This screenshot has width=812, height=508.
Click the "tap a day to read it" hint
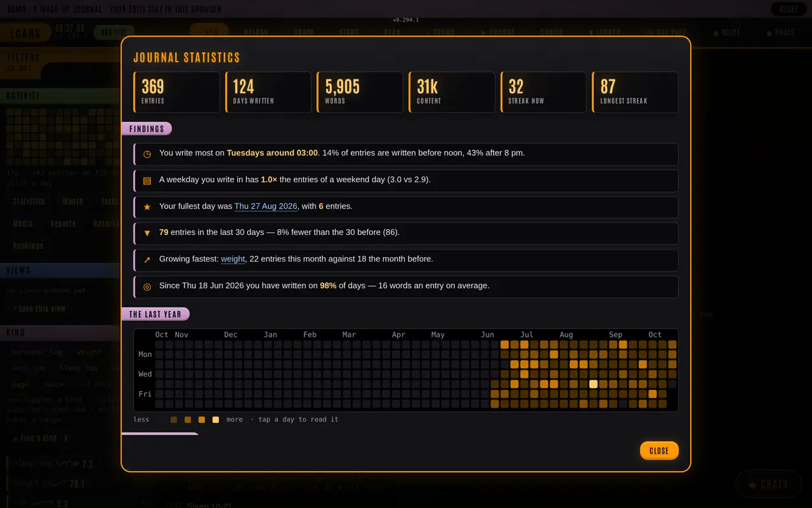pos(298,420)
